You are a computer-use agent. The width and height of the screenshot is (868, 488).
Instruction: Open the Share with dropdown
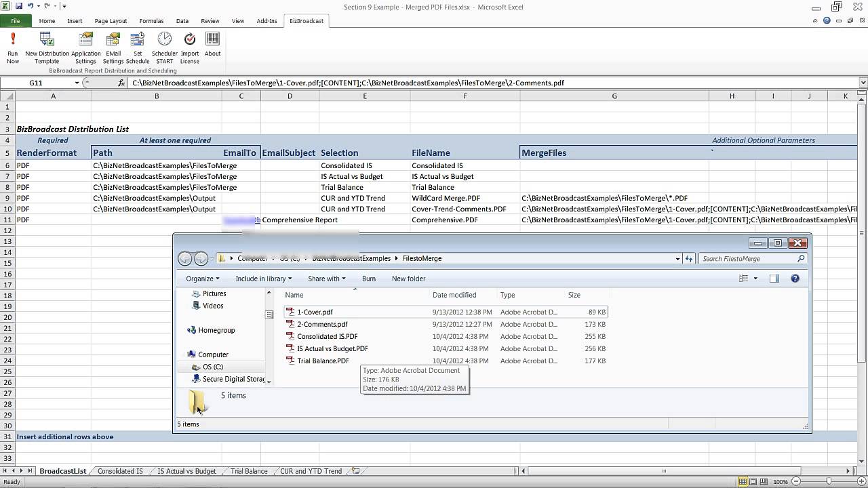pyautogui.click(x=326, y=279)
